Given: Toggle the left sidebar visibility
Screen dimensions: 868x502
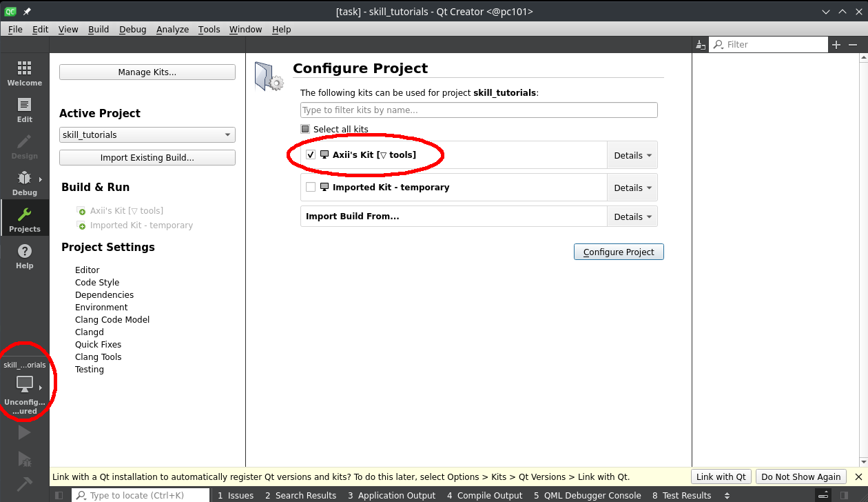Looking at the screenshot, I should pyautogui.click(x=59, y=495).
